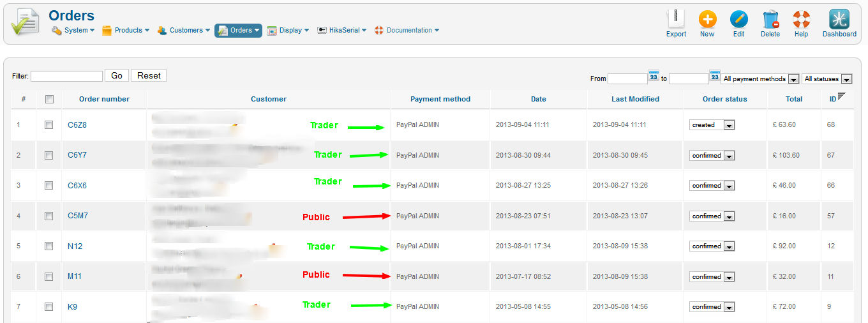868x323 pixels.
Task: Sort by Customer column header
Action: click(x=269, y=99)
